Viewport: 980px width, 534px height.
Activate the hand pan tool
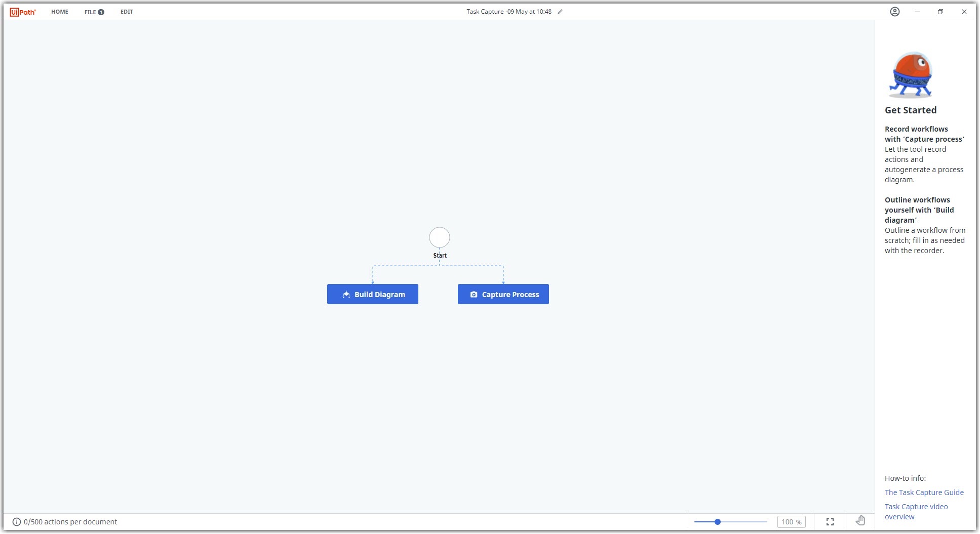(861, 521)
